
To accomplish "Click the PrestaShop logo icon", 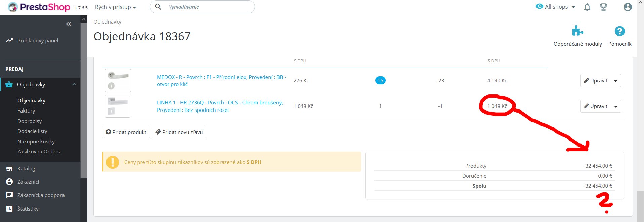I will [13, 7].
